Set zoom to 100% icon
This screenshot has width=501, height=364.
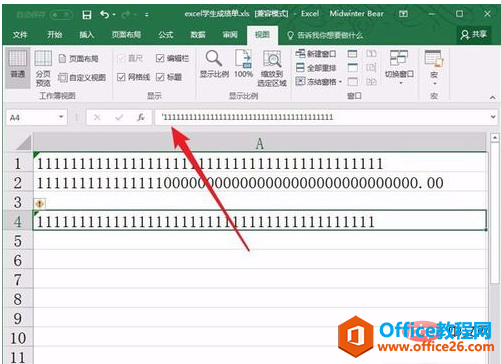[244, 64]
